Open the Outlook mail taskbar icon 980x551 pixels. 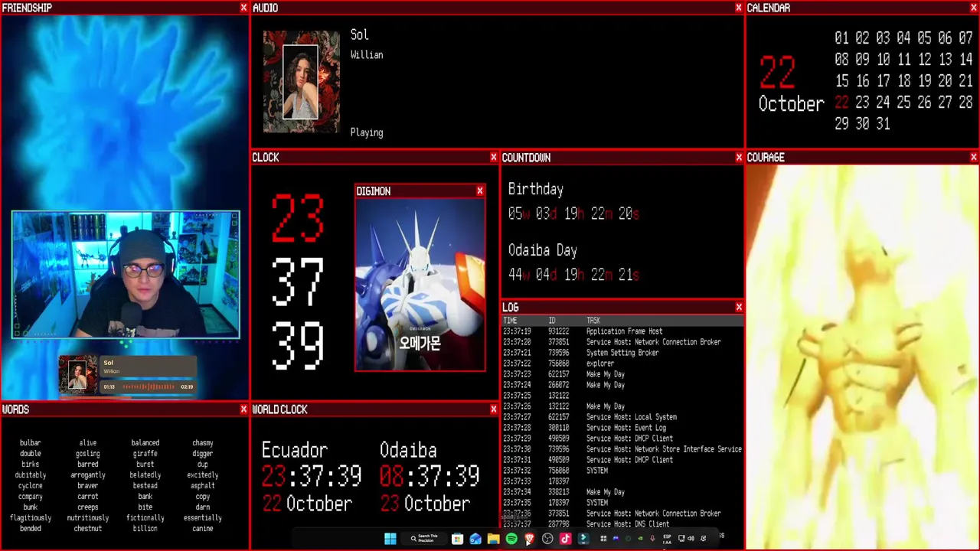click(x=475, y=539)
